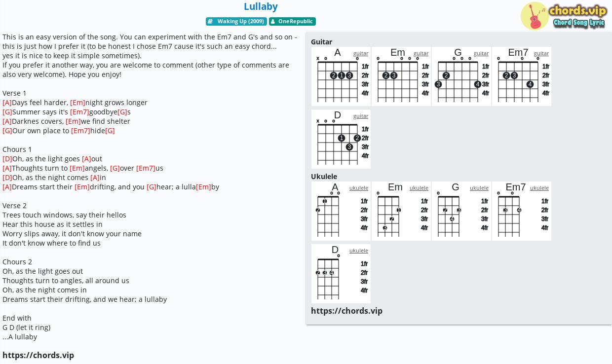The image size is (612, 364).
Task: Click the https://chords.vip text under the chord diagrams
Action: coord(346,311)
